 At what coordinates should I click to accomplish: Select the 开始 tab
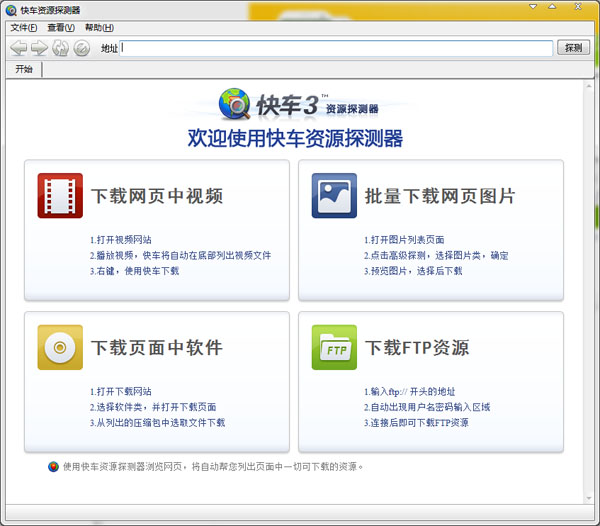click(x=24, y=69)
